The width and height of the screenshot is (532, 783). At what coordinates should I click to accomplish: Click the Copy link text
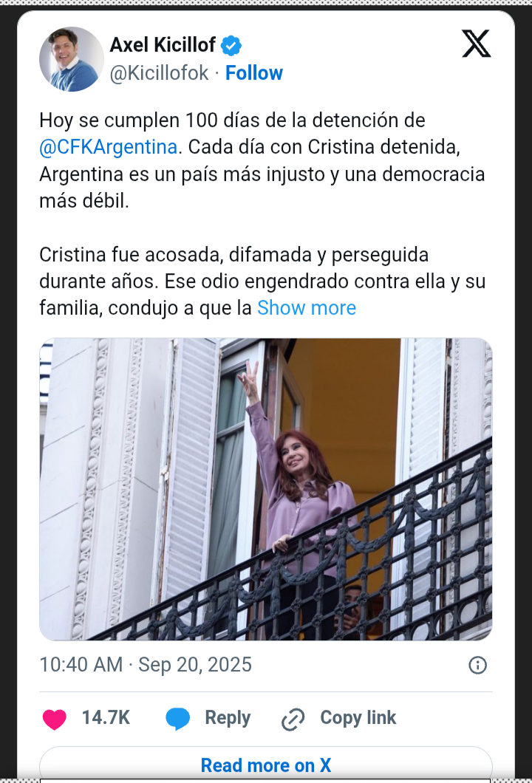click(x=358, y=718)
